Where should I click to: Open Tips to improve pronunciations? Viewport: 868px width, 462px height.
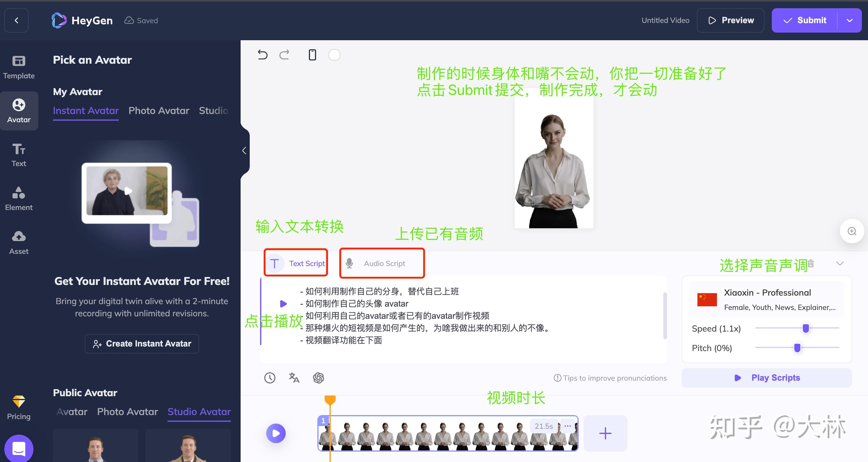point(610,378)
